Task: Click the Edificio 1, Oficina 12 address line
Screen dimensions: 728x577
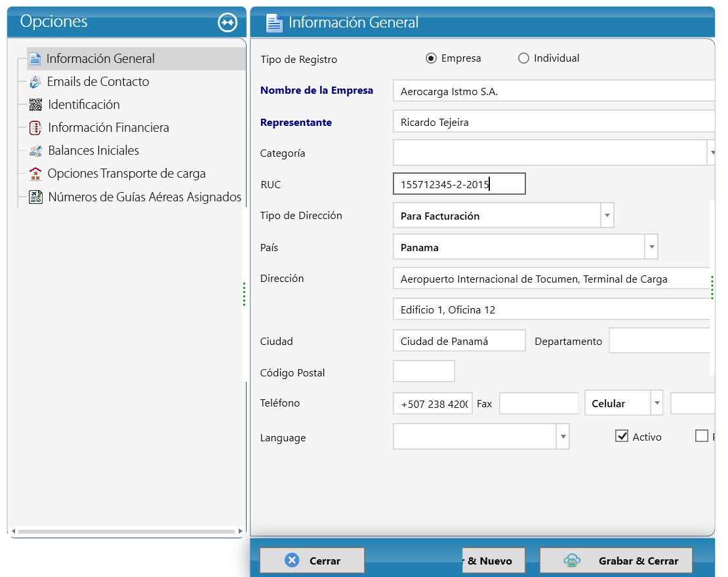Action: click(x=552, y=309)
